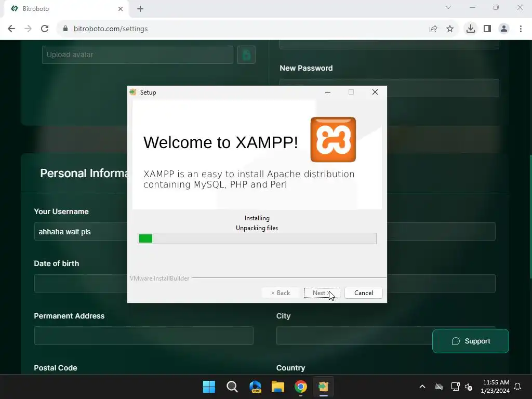The image size is (532, 399).
Task: Close the Bitroboto tab
Action: [x=121, y=9]
